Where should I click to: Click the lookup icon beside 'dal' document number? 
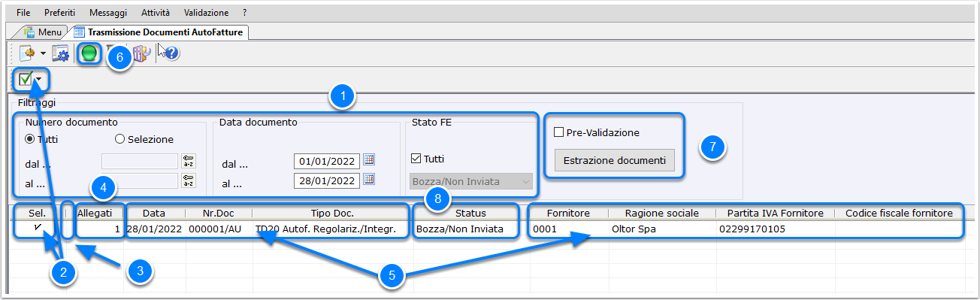click(189, 161)
